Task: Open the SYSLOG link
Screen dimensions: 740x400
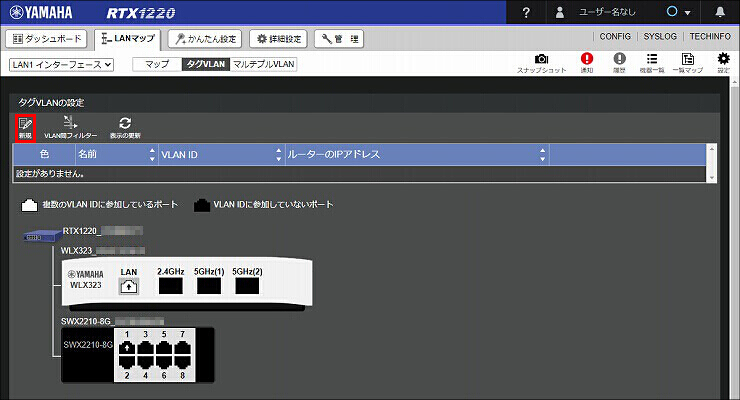Action: (x=660, y=36)
